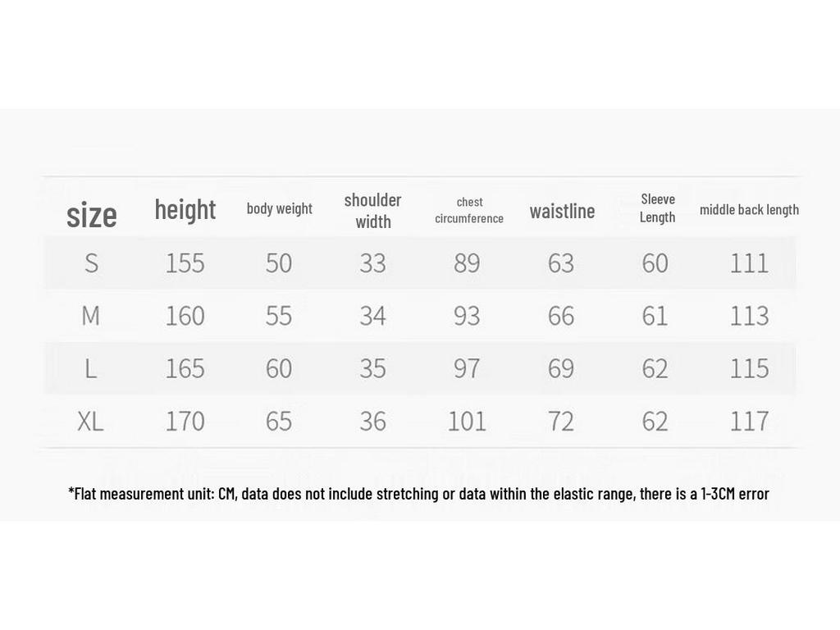The image size is (840, 630).
Task: Click the waistline value 66
Action: coord(561,316)
